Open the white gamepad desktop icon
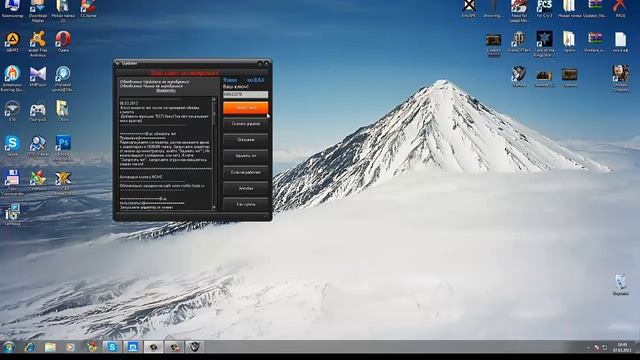 38,112
